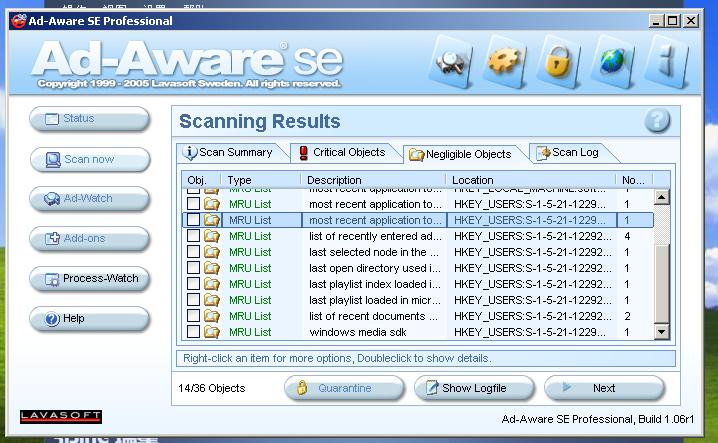Image resolution: width=718 pixels, height=443 pixels.
Task: Click MRU List type in 'windows media sdk' row
Action: [x=250, y=332]
